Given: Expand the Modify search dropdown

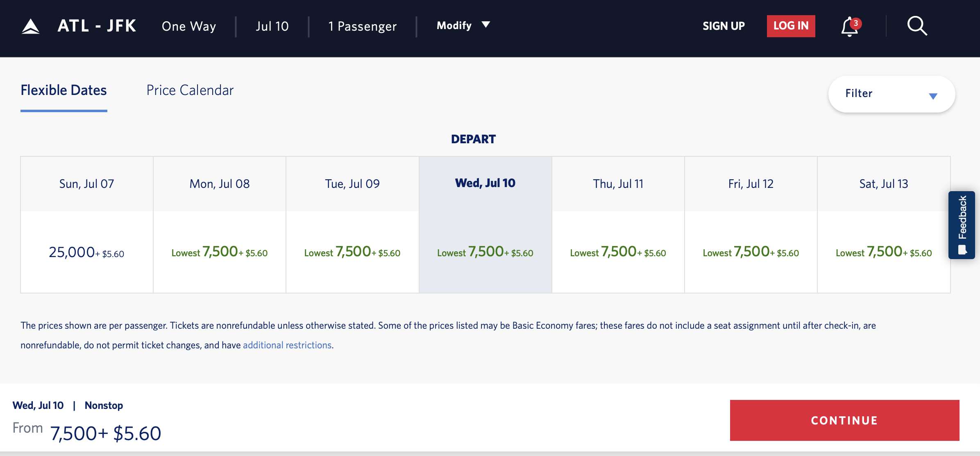Looking at the screenshot, I should (x=463, y=25).
